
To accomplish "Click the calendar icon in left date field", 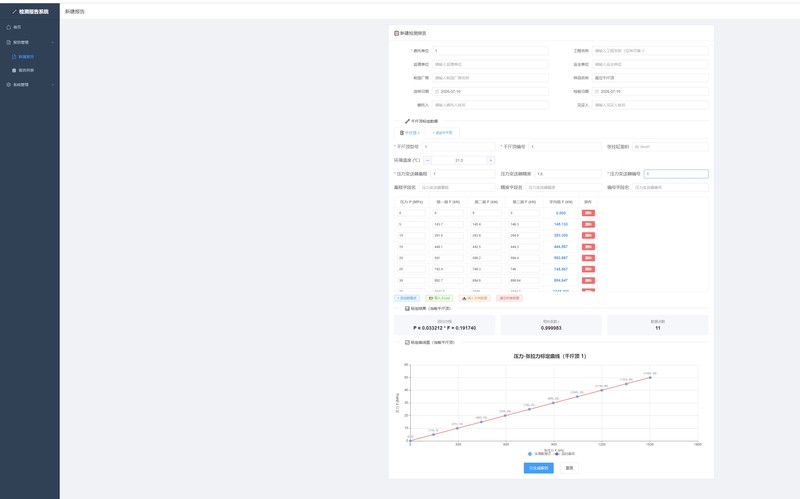I will [x=437, y=91].
